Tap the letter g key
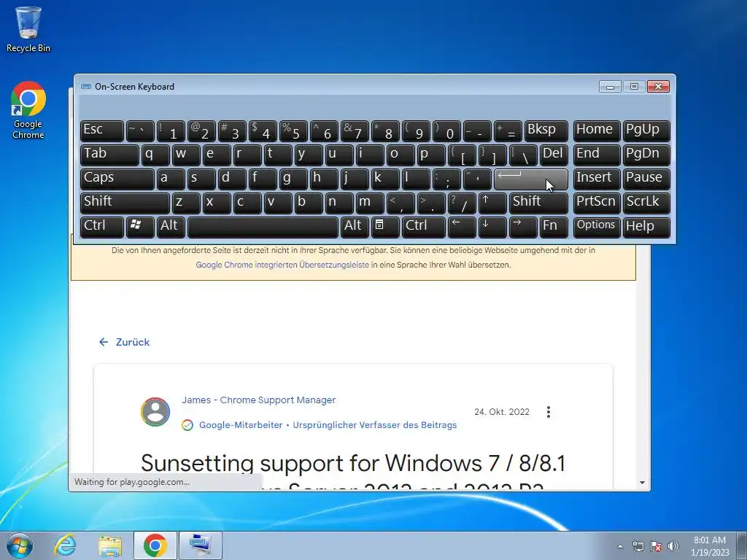 click(x=293, y=179)
